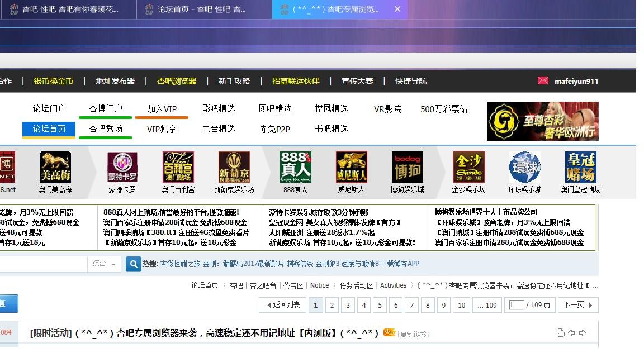The image size is (644, 362).
Task: Focus the page number input field
Action: pyautogui.click(x=517, y=305)
